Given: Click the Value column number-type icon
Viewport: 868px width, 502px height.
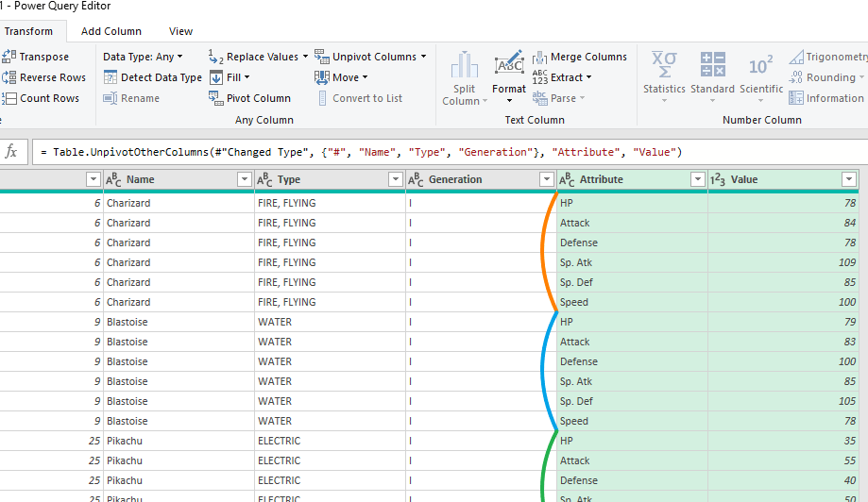Looking at the screenshot, I should click(718, 179).
